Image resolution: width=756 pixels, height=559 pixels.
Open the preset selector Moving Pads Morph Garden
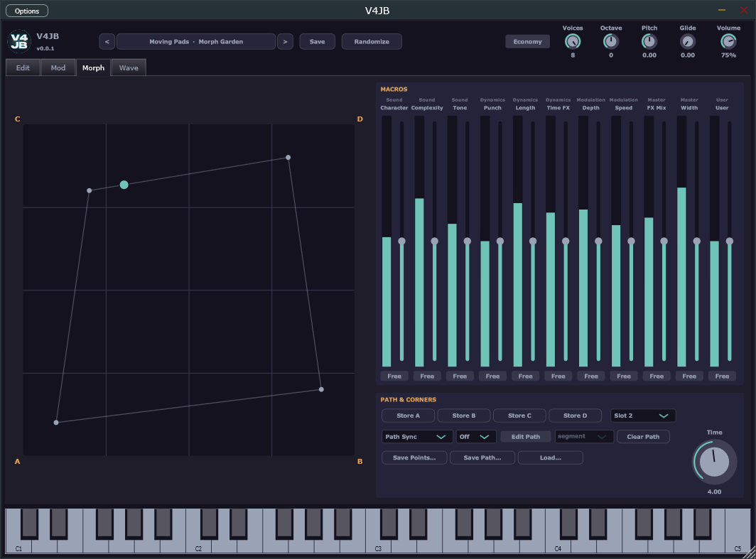point(196,41)
